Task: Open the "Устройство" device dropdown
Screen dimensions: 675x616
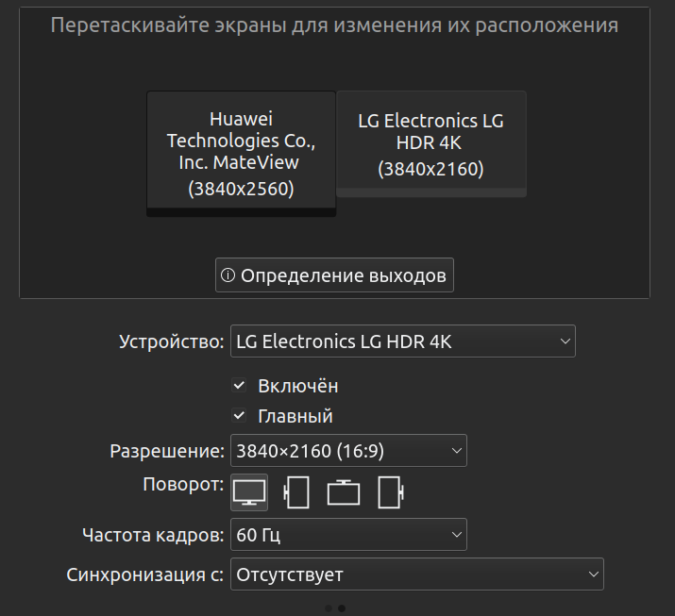Action: 402,341
